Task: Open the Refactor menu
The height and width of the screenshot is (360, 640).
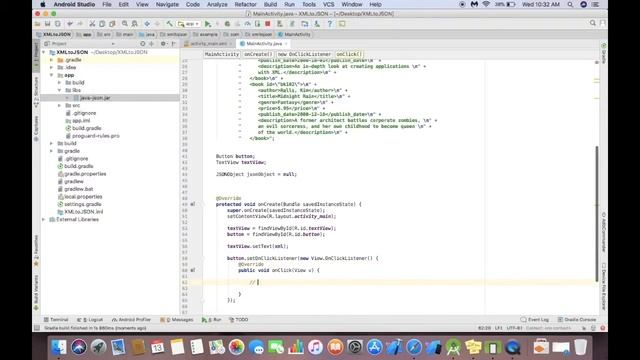Action: pyautogui.click(x=245, y=4)
